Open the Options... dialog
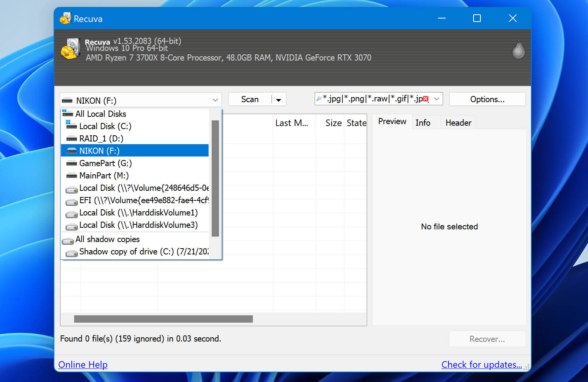This screenshot has height=382, width=588. point(487,99)
